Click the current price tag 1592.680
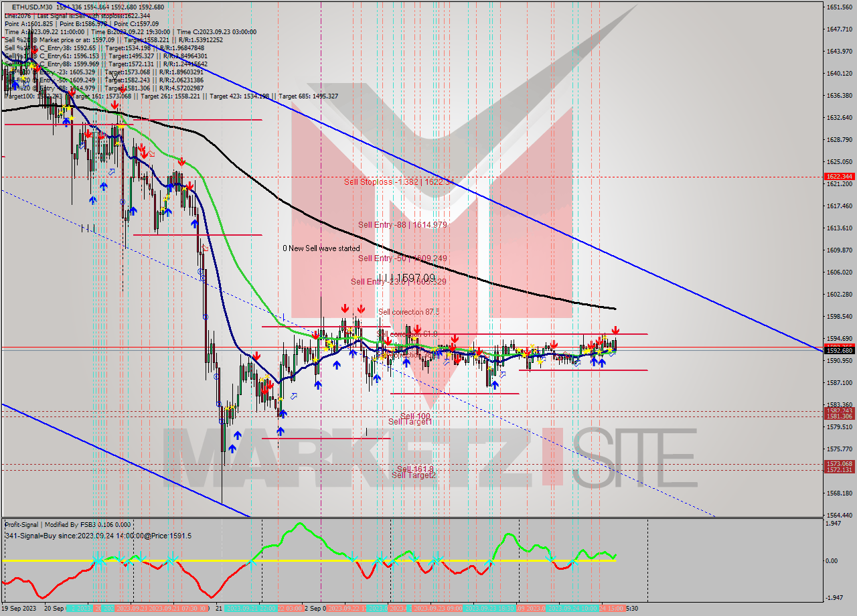The image size is (857, 616). [839, 350]
